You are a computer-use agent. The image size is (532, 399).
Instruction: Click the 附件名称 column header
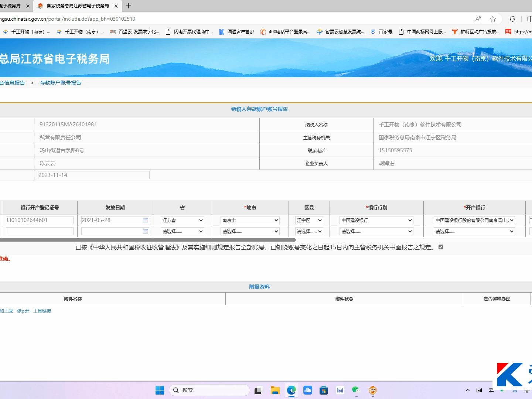tap(73, 299)
